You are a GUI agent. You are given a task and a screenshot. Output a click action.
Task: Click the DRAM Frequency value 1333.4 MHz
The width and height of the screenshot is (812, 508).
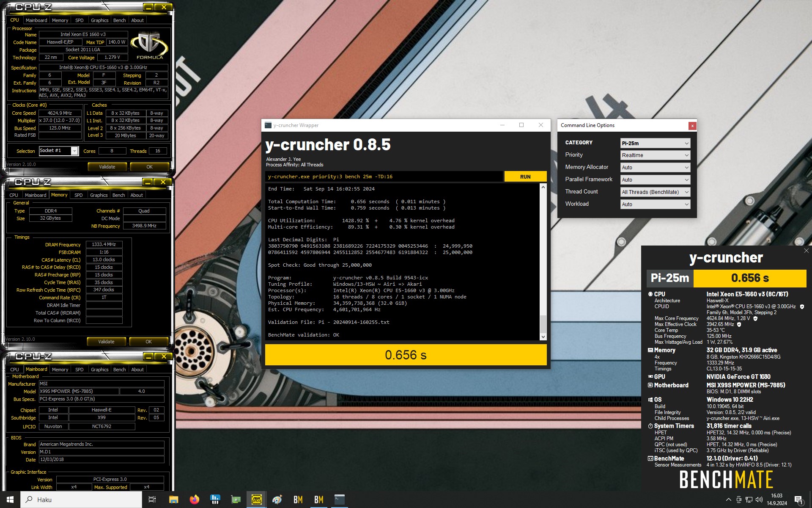click(104, 244)
